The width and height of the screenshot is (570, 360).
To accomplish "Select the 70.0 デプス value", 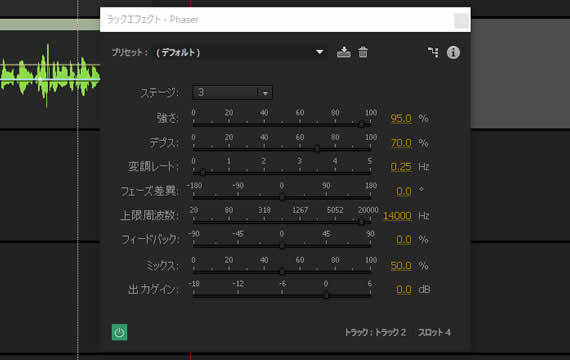I will coord(401,143).
